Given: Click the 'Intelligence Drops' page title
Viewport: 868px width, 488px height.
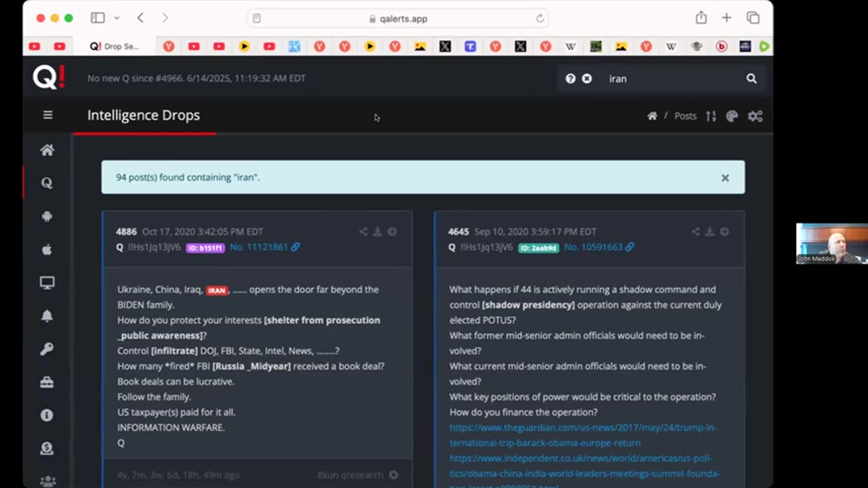Looking at the screenshot, I should (x=144, y=115).
